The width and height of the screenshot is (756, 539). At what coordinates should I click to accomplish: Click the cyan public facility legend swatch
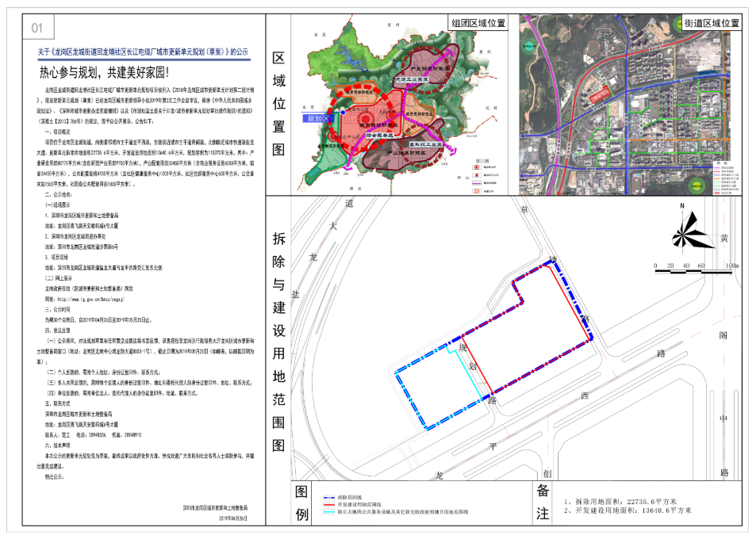(x=329, y=511)
